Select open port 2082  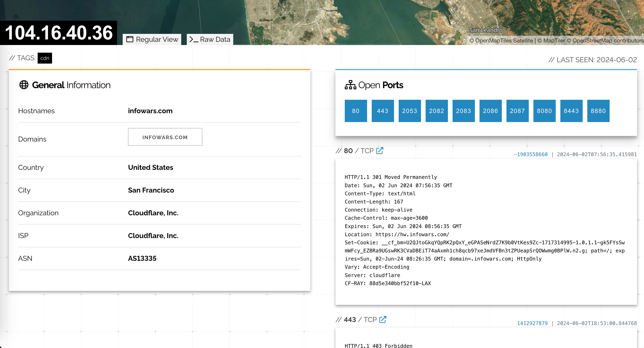click(x=437, y=111)
